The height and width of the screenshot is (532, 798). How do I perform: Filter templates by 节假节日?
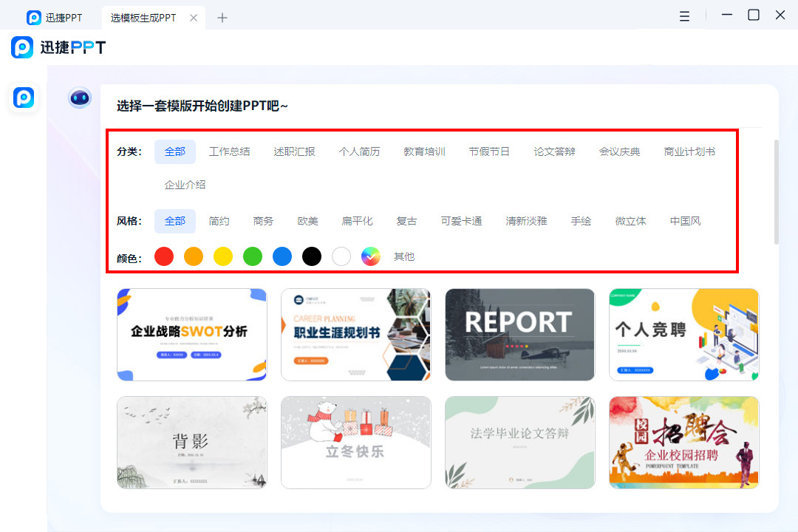tap(489, 151)
